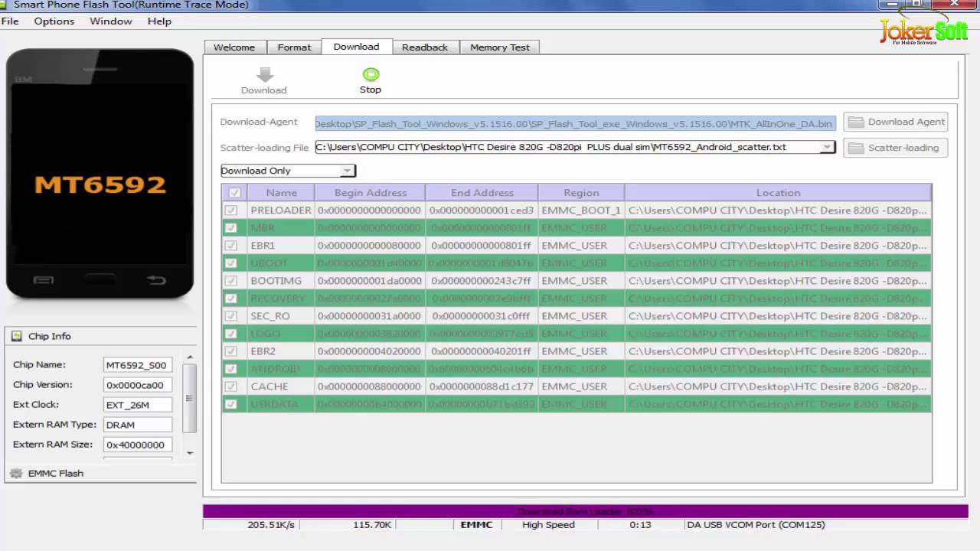Click the High Speed status entry
The height and width of the screenshot is (551, 980).
tap(548, 525)
